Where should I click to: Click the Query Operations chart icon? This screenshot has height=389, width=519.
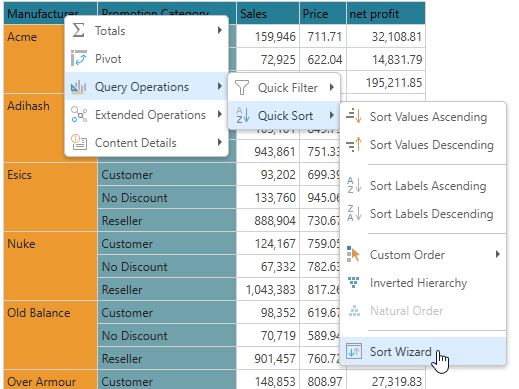click(x=79, y=87)
